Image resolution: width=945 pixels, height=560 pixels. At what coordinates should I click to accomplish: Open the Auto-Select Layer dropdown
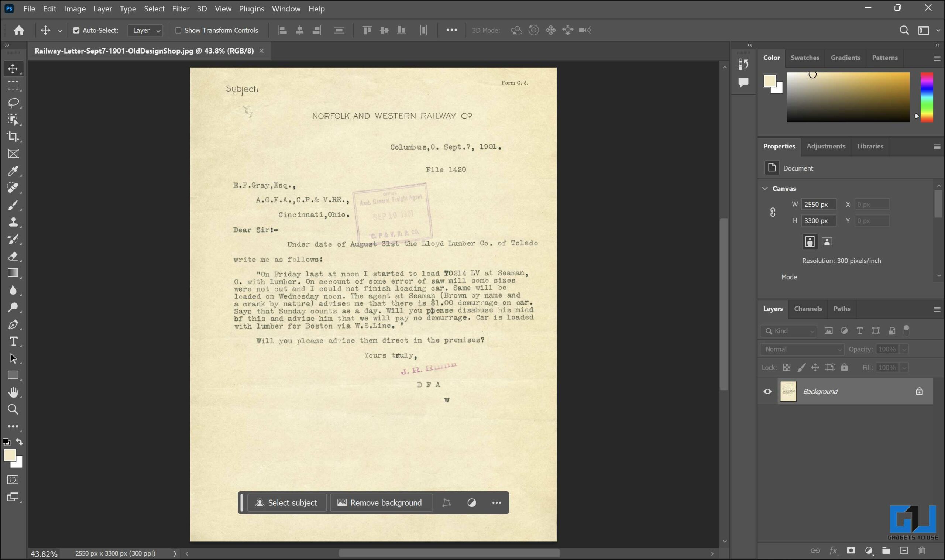[x=145, y=31]
